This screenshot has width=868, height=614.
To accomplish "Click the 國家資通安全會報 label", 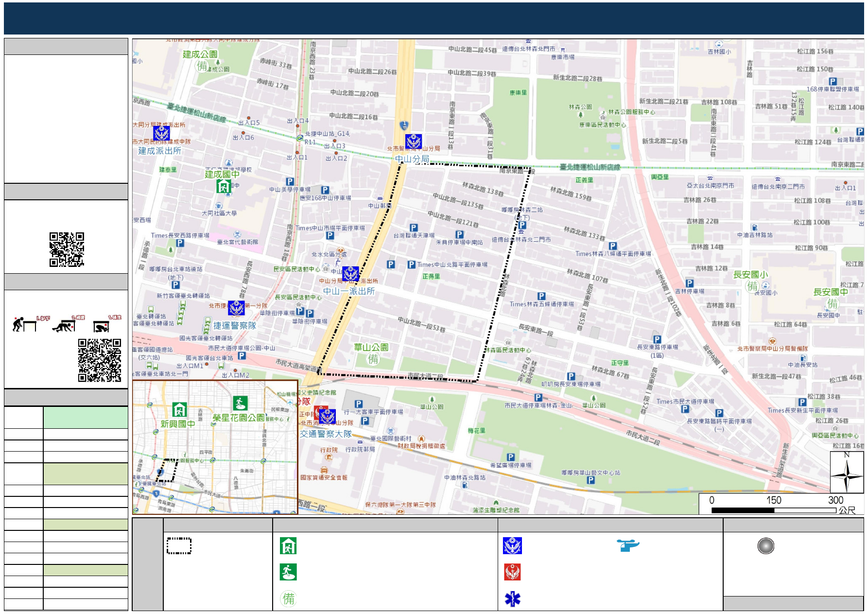I will click(324, 477).
